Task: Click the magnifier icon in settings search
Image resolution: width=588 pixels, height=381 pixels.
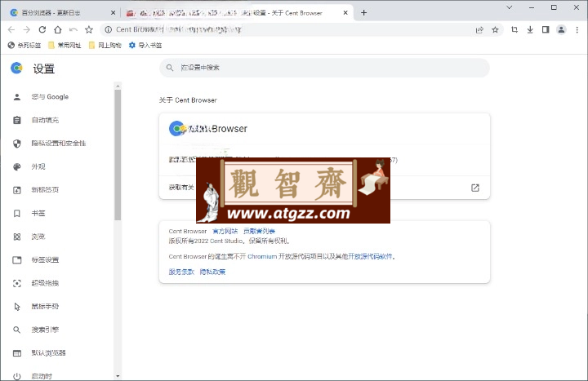Action: 170,68
